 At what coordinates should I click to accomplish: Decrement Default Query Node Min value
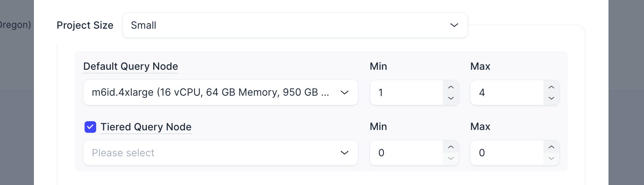tap(451, 98)
